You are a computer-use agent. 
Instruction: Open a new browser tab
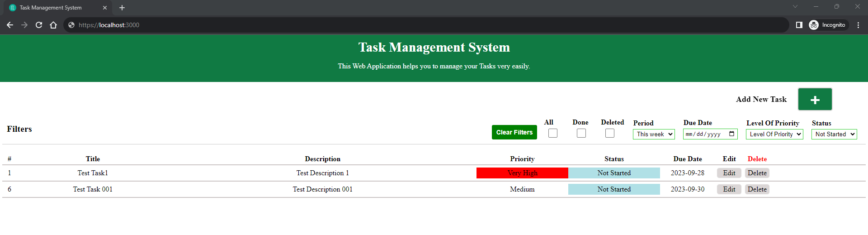[122, 8]
